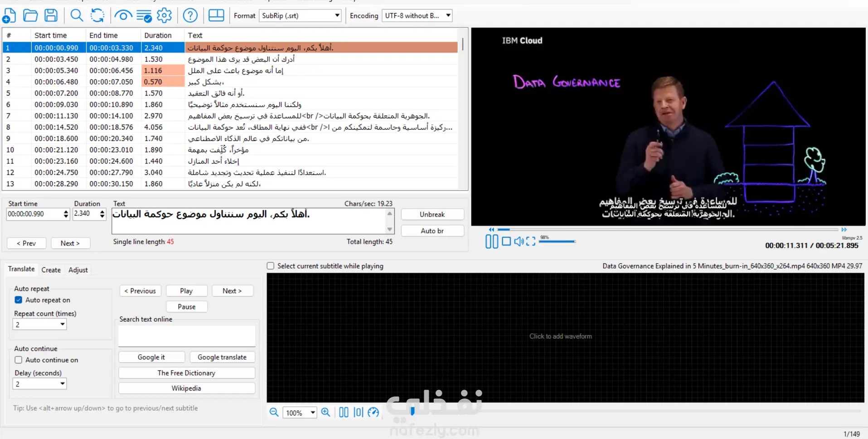The height and width of the screenshot is (439, 868).
Task: Zoom in the waveform
Action: coord(325,412)
